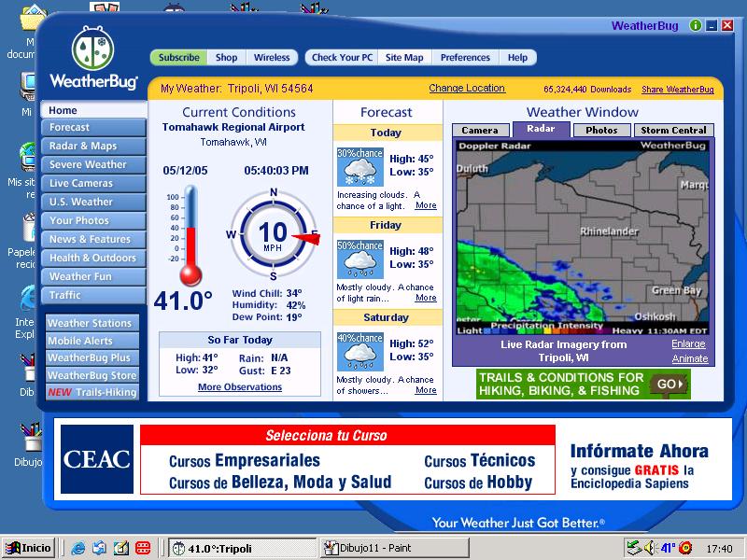Click the network connection tray icon

point(634,548)
